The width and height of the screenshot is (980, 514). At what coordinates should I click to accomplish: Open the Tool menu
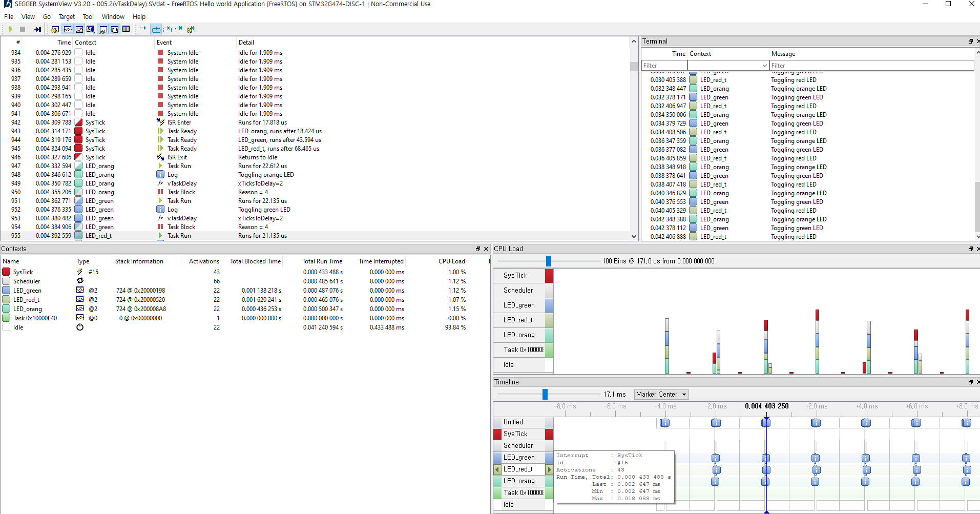coord(88,17)
